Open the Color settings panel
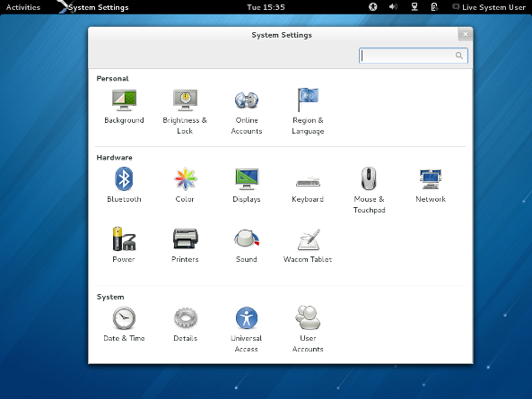The image size is (532, 399). (x=185, y=185)
